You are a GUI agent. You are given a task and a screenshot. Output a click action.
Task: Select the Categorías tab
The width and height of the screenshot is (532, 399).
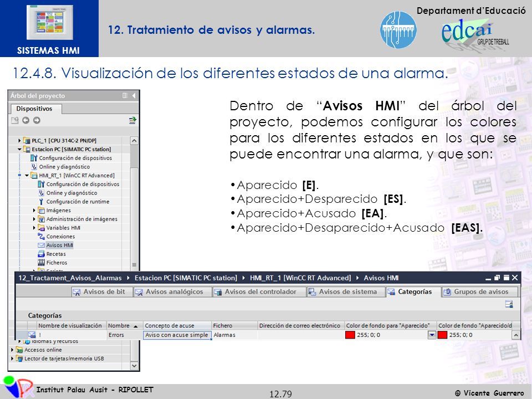click(413, 292)
